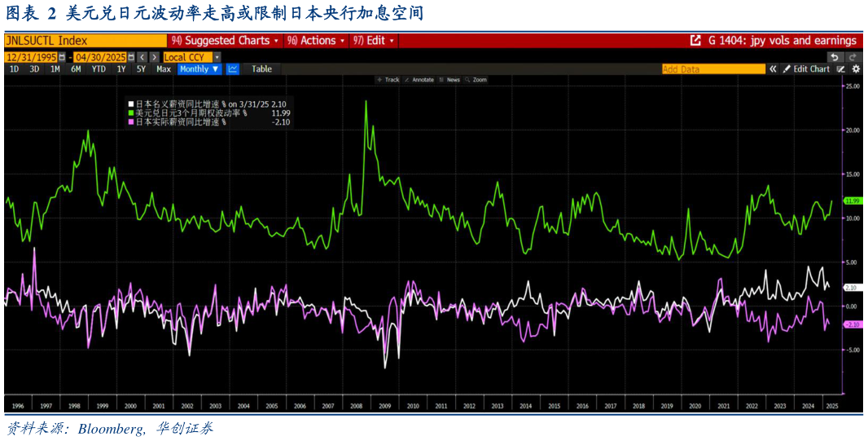
Task: Collapse panel with double-left chevron icon
Action: click(x=773, y=69)
